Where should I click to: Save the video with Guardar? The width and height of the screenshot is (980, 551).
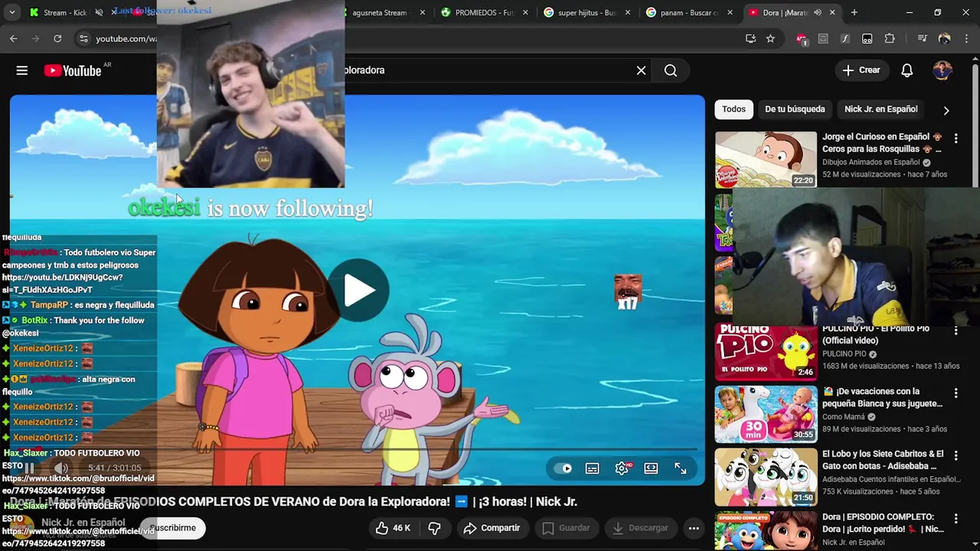(566, 528)
